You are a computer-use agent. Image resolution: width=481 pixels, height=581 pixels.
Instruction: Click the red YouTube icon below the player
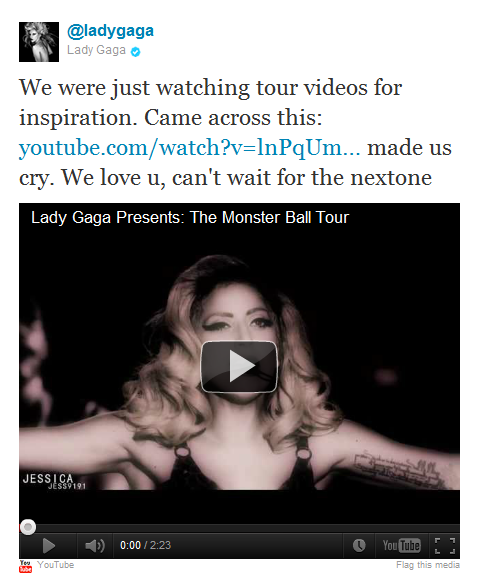point(26,566)
